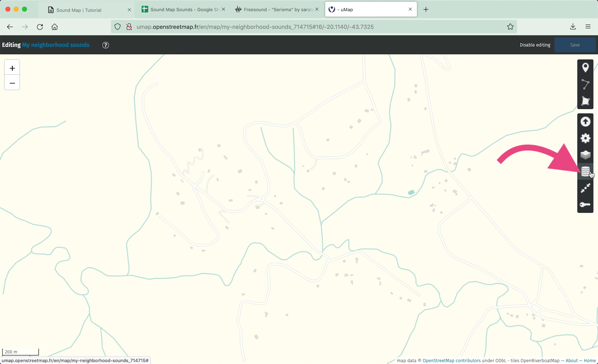This screenshot has height=364, width=598.
Task: Switch to Sound Map Tutorial tab
Action: click(x=86, y=10)
